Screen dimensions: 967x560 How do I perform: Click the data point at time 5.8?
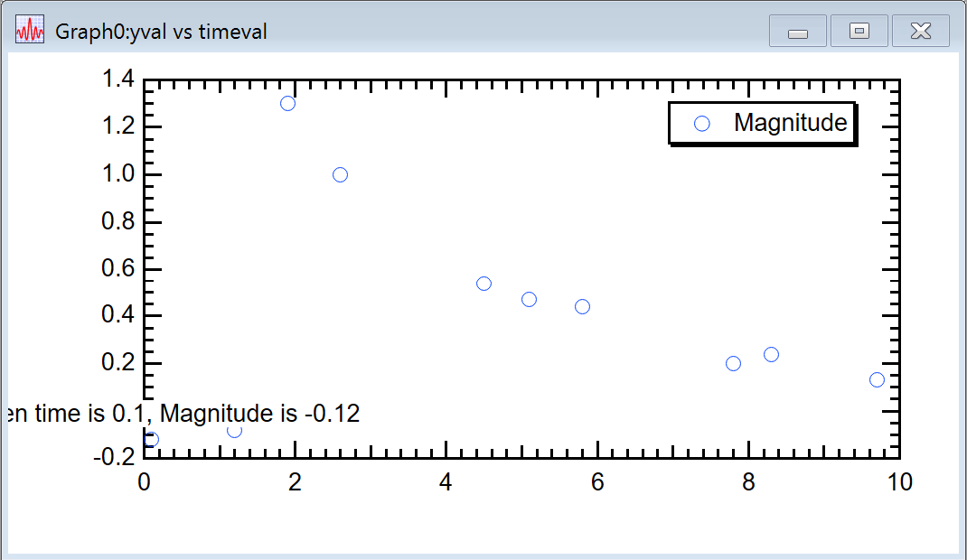582,306
